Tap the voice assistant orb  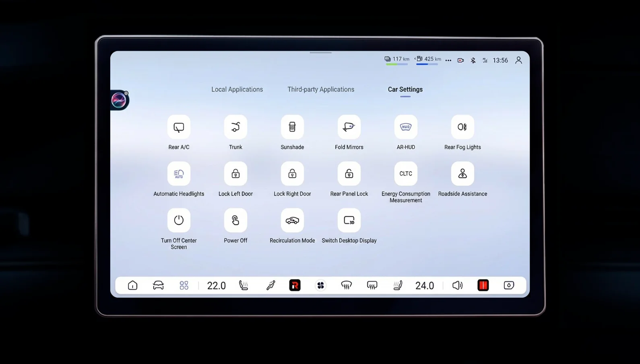click(x=119, y=100)
